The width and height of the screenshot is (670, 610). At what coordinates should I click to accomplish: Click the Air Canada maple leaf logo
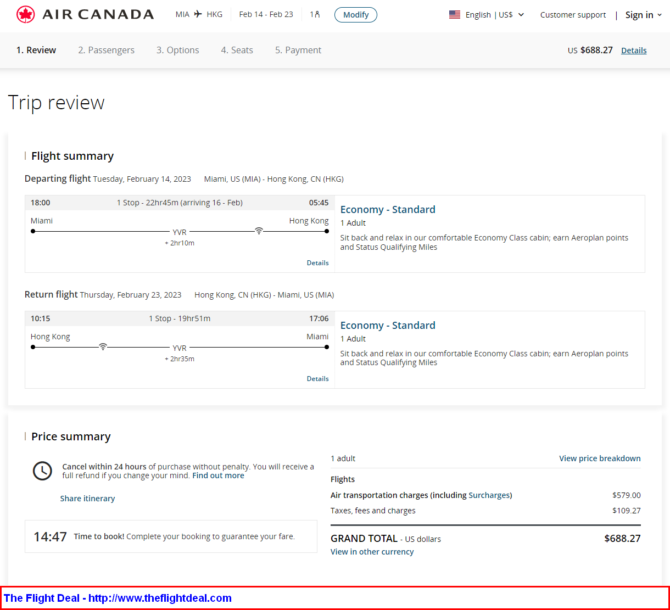pos(25,15)
